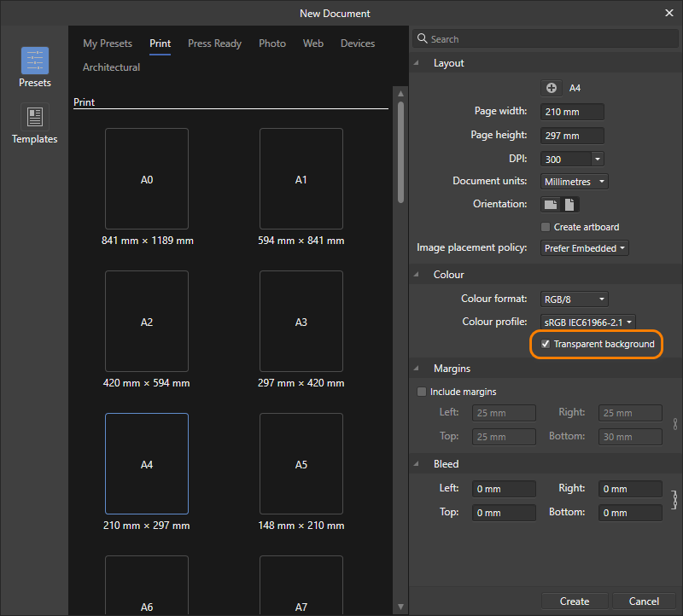The height and width of the screenshot is (616, 683).
Task: Click the add preset plus icon
Action: (x=551, y=87)
